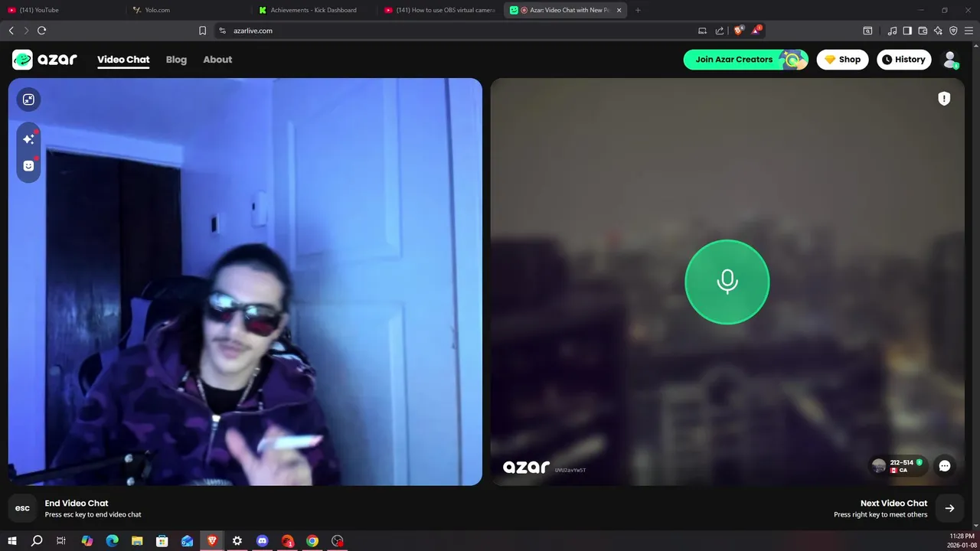Switch to the YouTube tab

tap(61, 10)
